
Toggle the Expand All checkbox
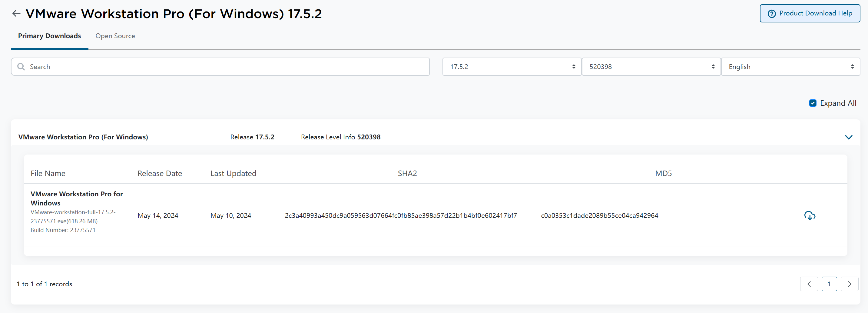click(813, 103)
